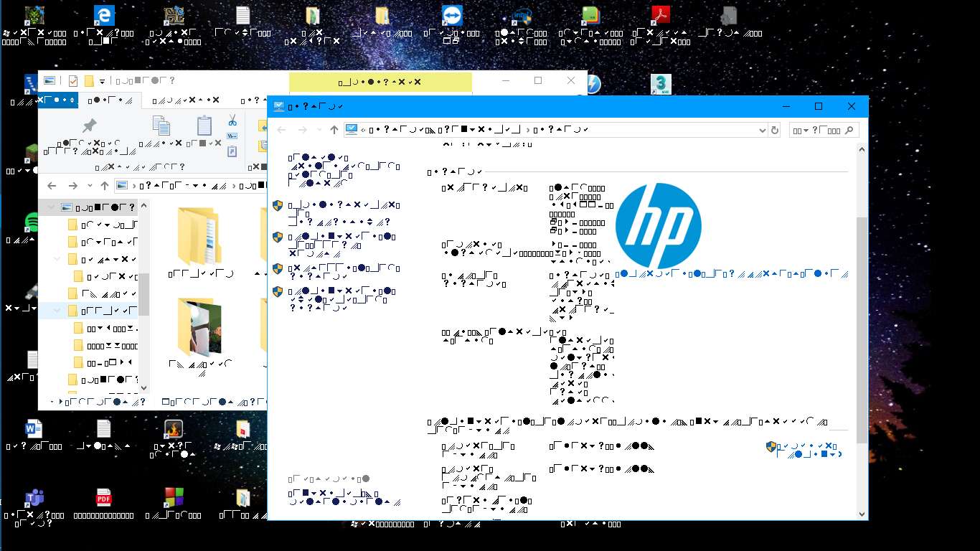Open the Adobe Acrobat desktop shortcut

[x=661, y=16]
